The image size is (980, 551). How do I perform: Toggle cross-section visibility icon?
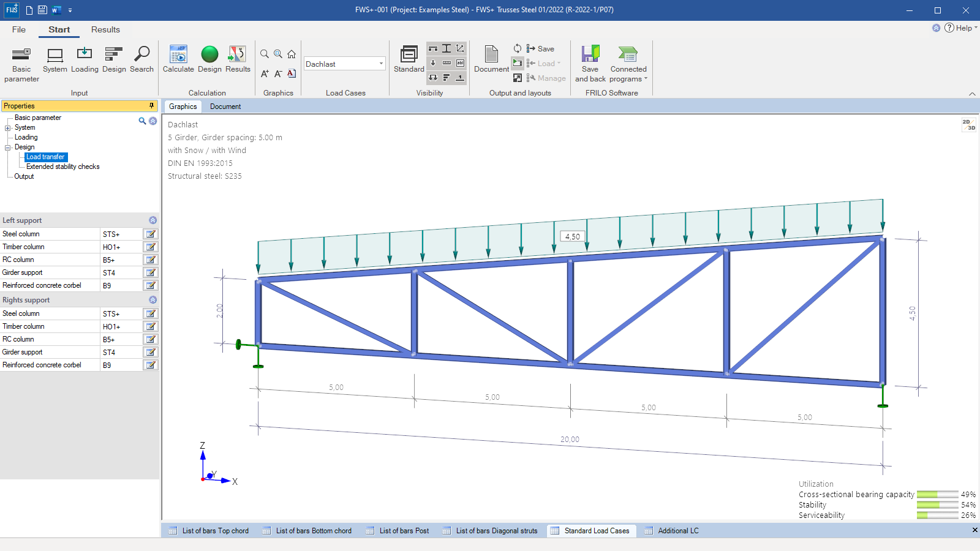pos(447,48)
